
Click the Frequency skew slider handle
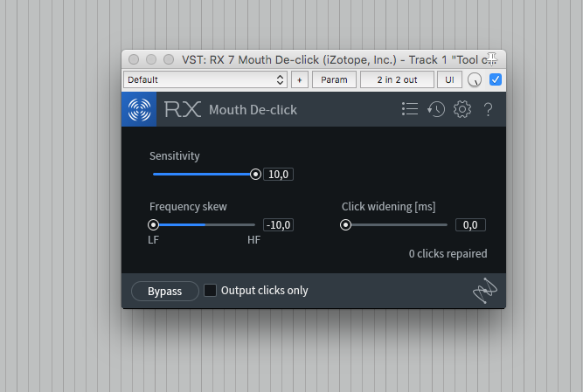(x=153, y=224)
